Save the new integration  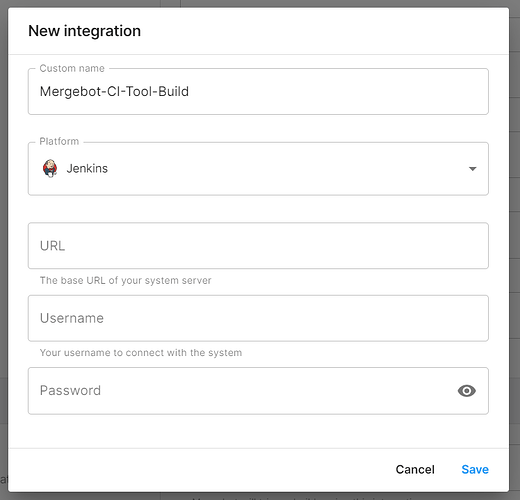coord(475,469)
